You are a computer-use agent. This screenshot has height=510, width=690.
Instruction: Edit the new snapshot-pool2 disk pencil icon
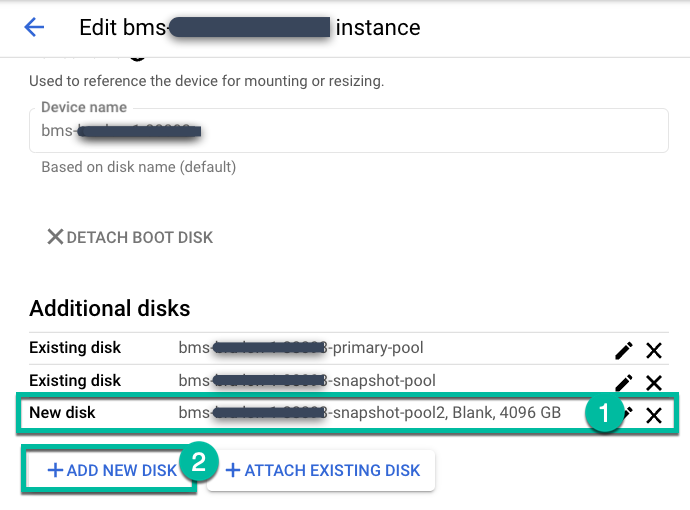(629, 412)
